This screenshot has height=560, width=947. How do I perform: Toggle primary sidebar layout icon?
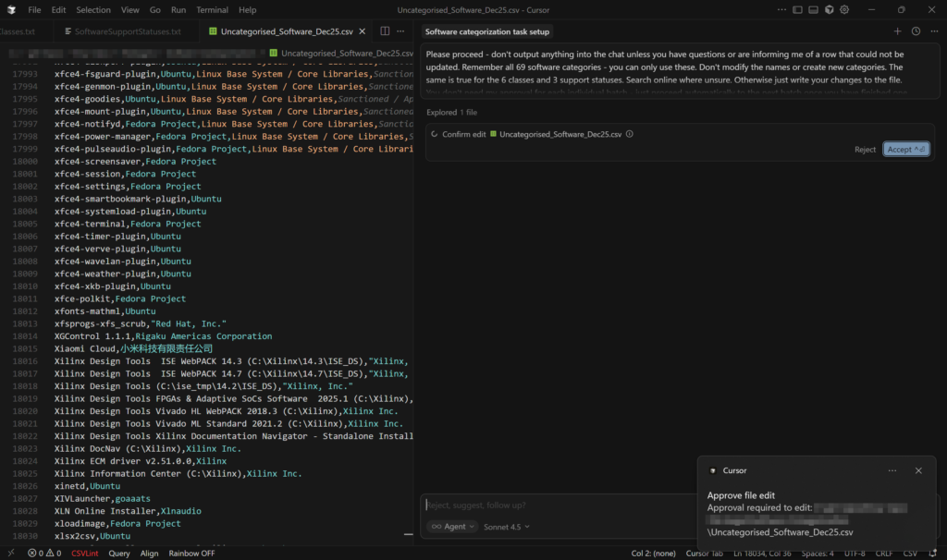point(795,9)
